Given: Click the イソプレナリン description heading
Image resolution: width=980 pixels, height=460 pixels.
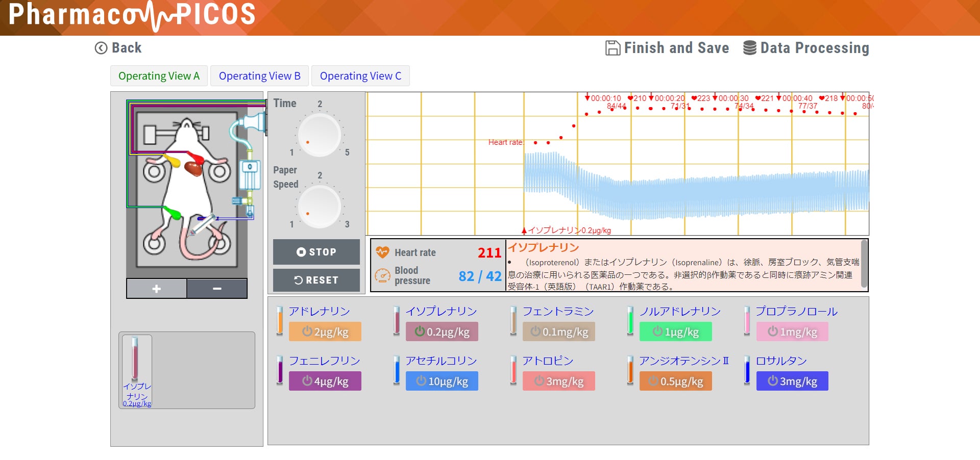Looking at the screenshot, I should click(x=544, y=247).
